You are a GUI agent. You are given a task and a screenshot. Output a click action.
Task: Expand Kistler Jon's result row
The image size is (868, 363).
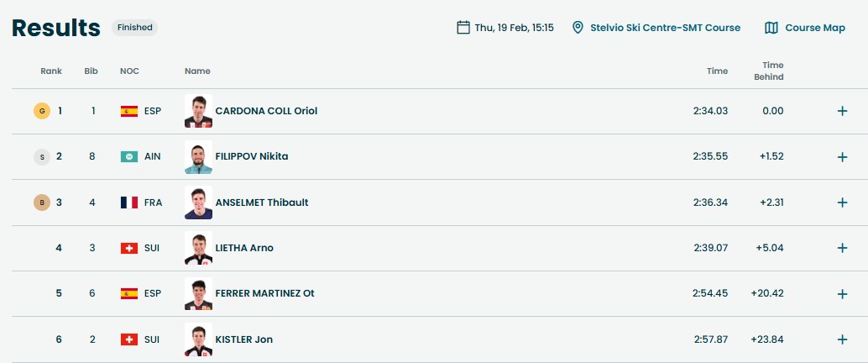(x=843, y=339)
